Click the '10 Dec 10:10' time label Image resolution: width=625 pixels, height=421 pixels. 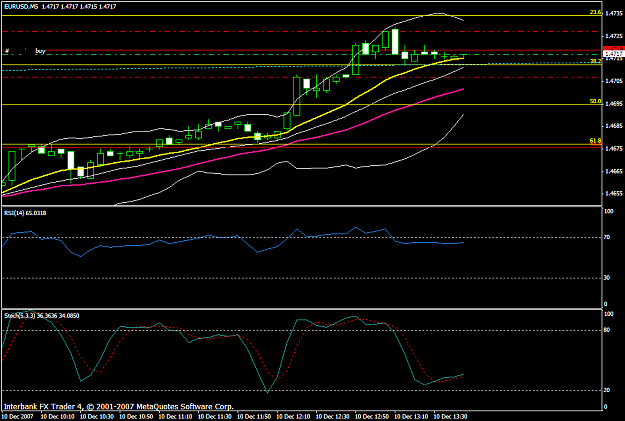pos(57,417)
